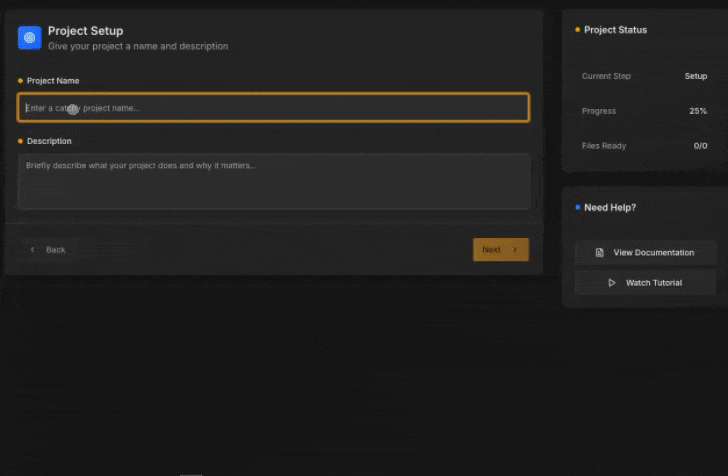Click the play icon beside Watch Tutorial
Screen dimensions: 728x476
[612, 283]
